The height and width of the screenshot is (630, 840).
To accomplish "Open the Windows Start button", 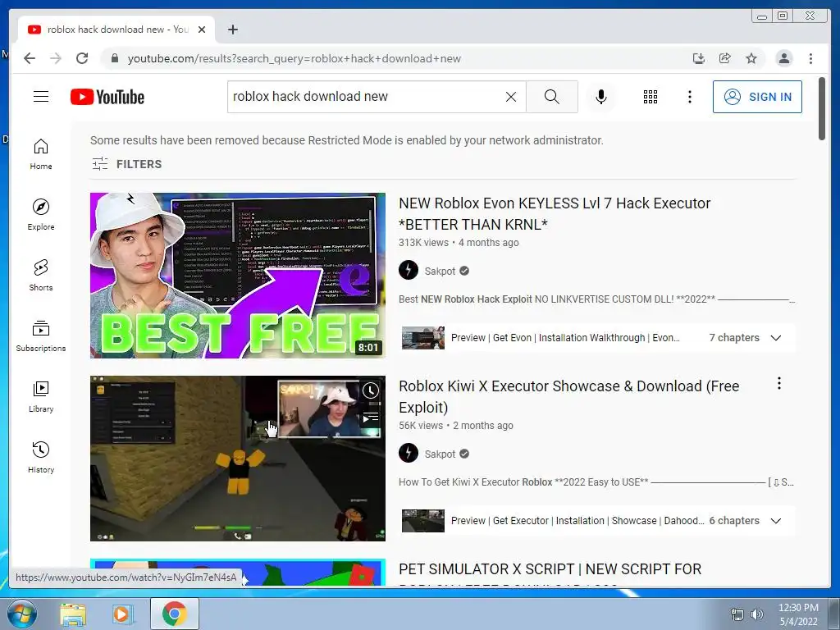I will click(x=21, y=614).
